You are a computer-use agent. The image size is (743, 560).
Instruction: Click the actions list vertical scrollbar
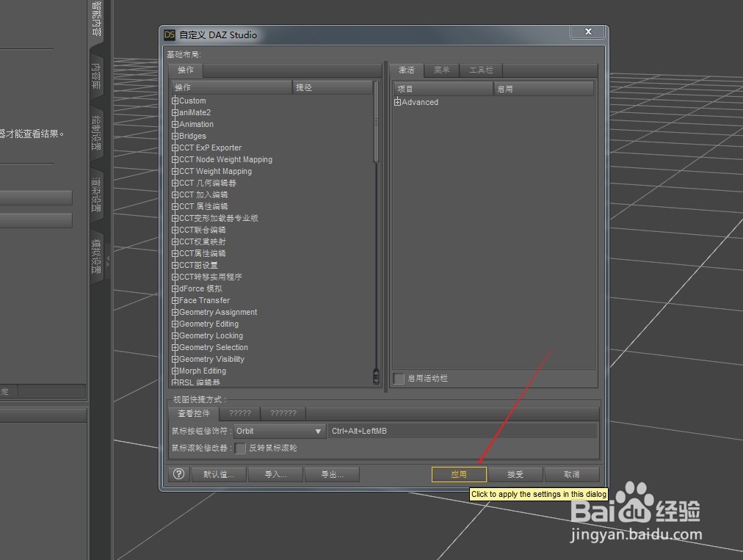[x=376, y=123]
